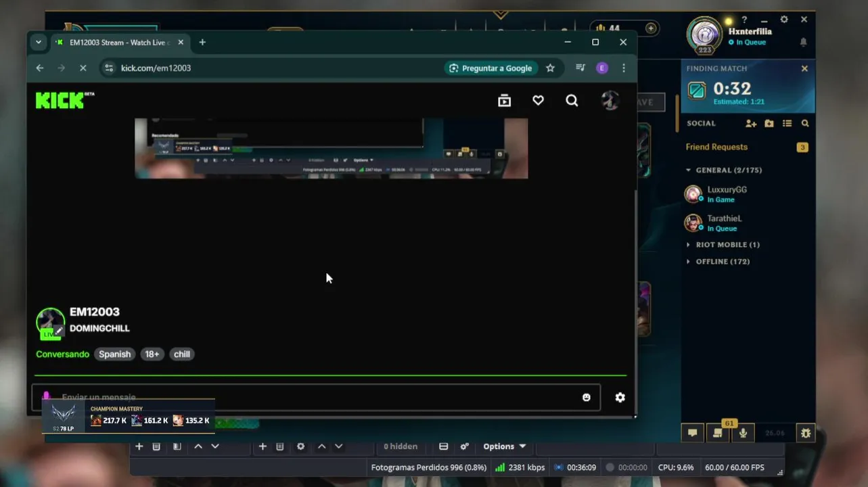Toggle League voice microphone button

(x=743, y=433)
